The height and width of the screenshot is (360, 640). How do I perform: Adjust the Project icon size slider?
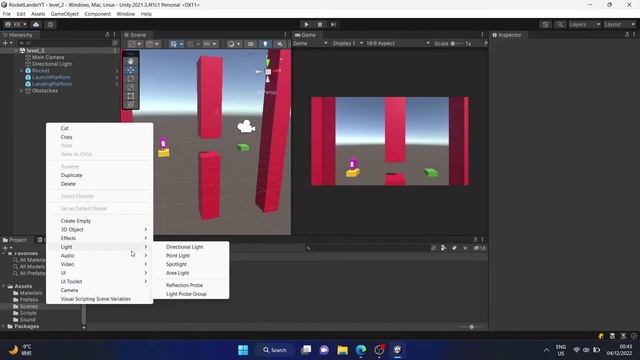point(471,327)
